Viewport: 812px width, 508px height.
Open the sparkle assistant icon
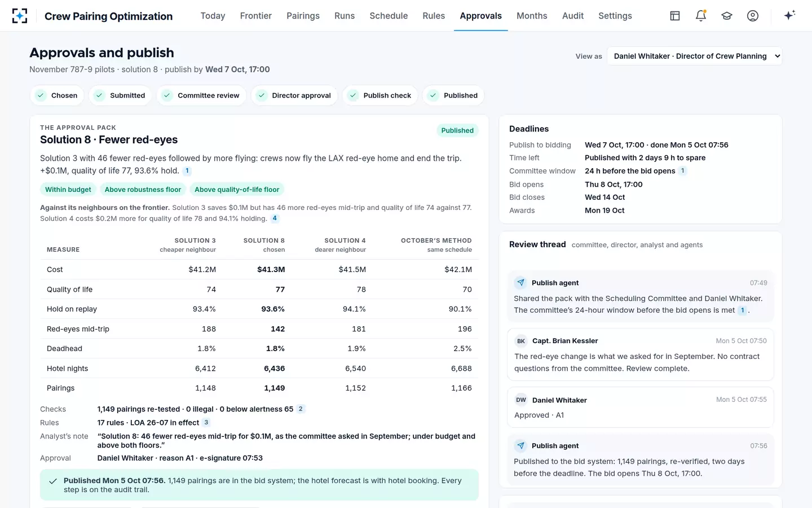pyautogui.click(x=789, y=15)
